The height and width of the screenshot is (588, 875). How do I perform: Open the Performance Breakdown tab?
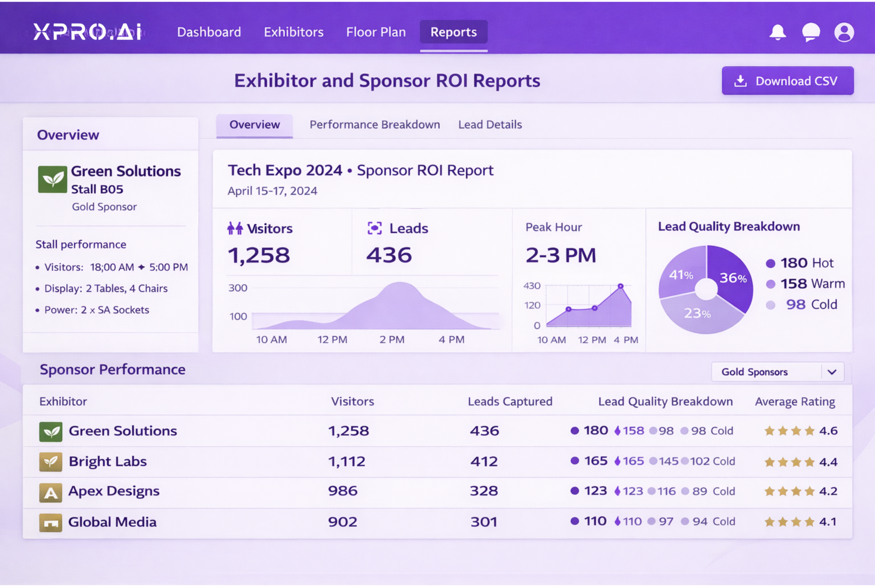(x=375, y=124)
